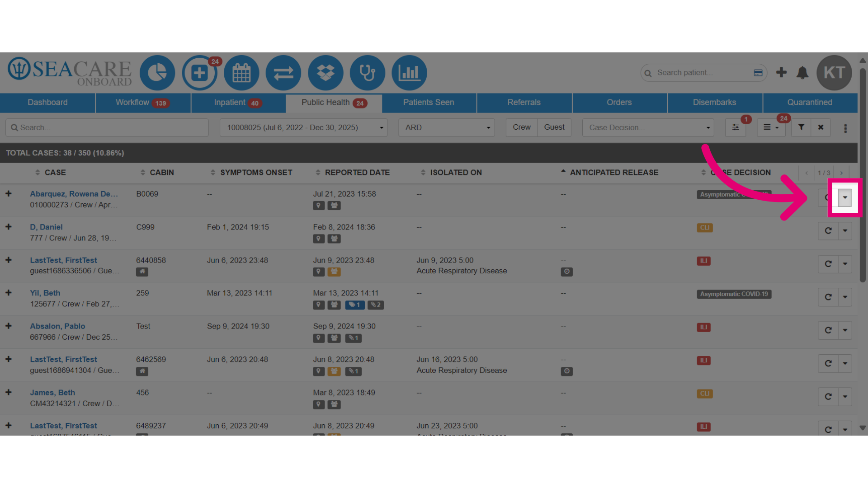Open the KT user avatar menu
868x488 pixels.
(x=834, y=73)
